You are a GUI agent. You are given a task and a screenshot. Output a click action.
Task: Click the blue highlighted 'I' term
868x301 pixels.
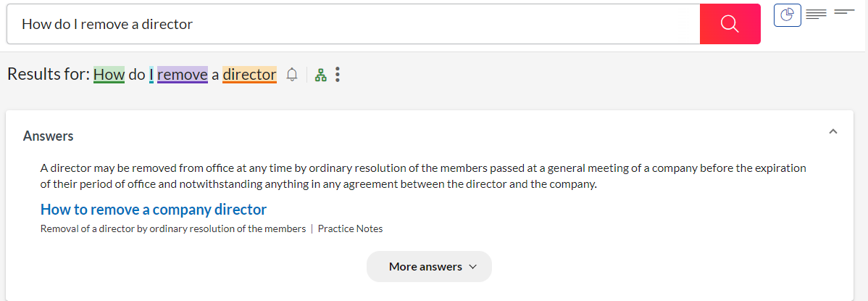151,74
